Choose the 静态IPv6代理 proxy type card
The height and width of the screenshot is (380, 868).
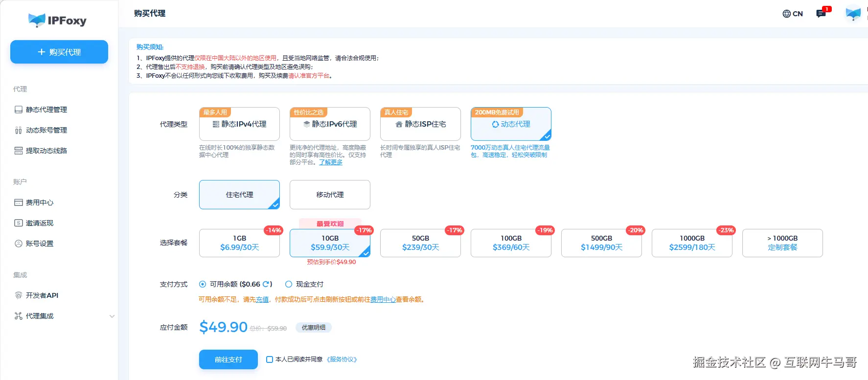click(330, 124)
